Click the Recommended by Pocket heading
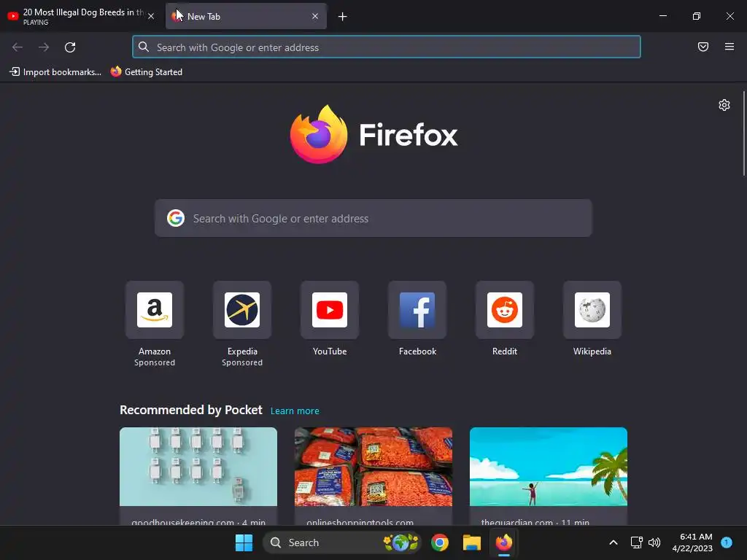This screenshot has height=560, width=747. 191,410
